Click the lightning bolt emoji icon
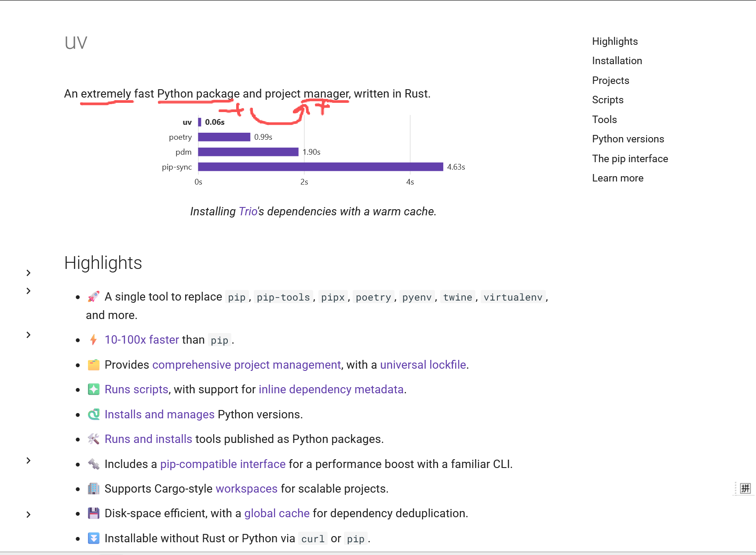This screenshot has width=756, height=555. pos(93,340)
